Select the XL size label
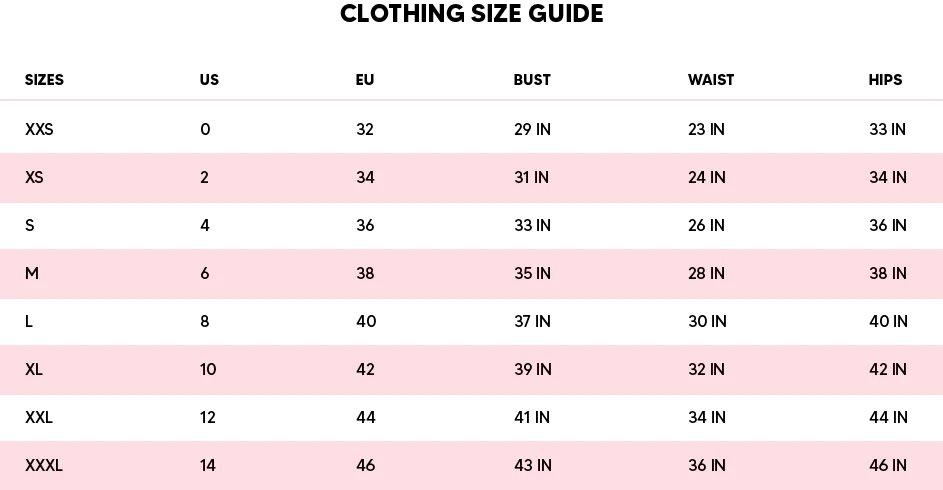Screen dimensions: 943x490 click(x=34, y=369)
